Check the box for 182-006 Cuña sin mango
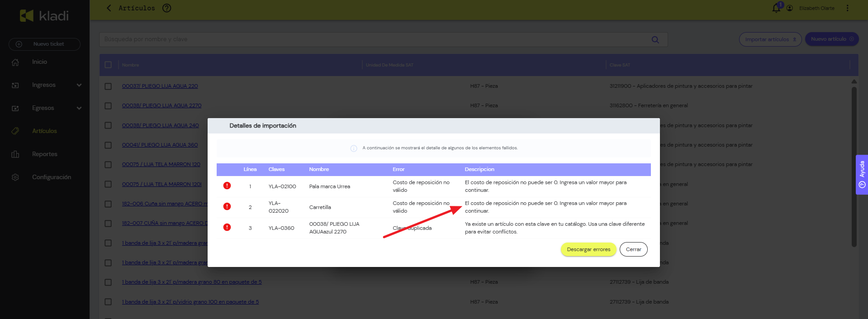Screen dimensions: 868x319 pyautogui.click(x=108, y=204)
